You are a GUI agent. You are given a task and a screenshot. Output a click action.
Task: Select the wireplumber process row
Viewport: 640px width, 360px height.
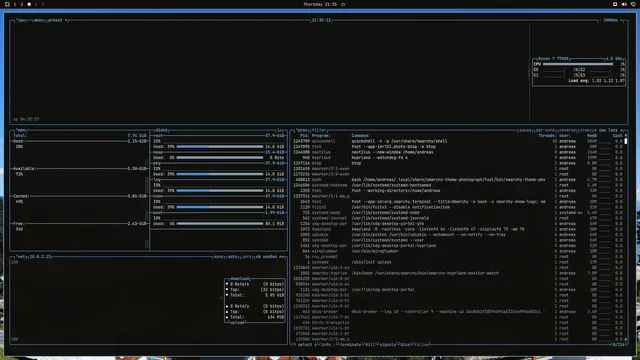click(458, 251)
